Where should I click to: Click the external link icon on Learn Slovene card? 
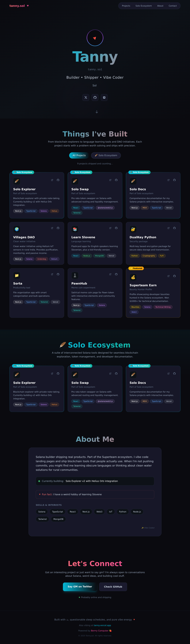click(110, 228)
